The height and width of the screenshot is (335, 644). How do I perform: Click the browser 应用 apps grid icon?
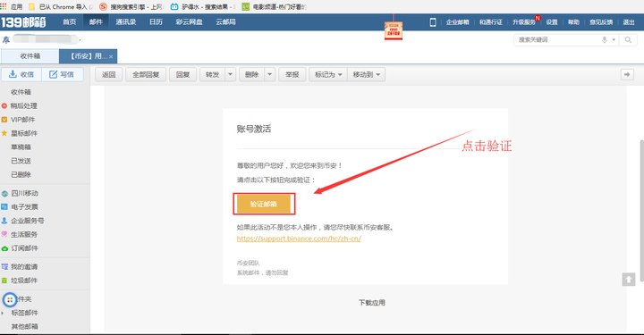(x=4, y=6)
